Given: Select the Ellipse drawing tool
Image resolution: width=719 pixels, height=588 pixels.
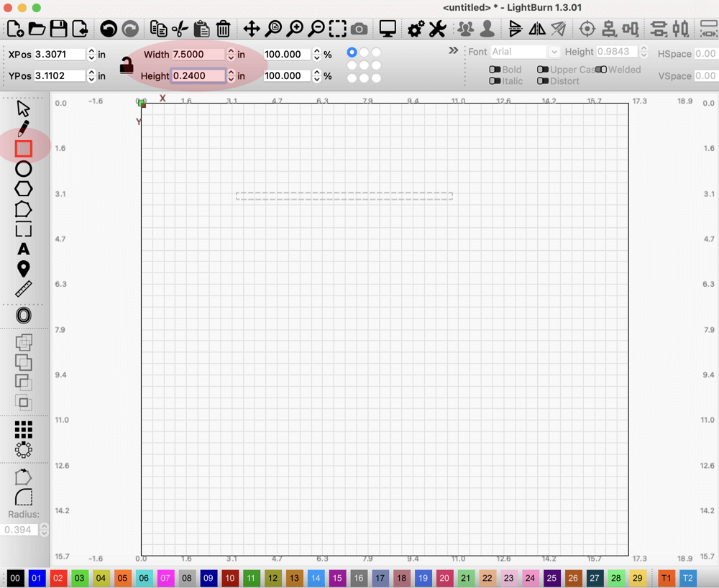Looking at the screenshot, I should coord(24,169).
